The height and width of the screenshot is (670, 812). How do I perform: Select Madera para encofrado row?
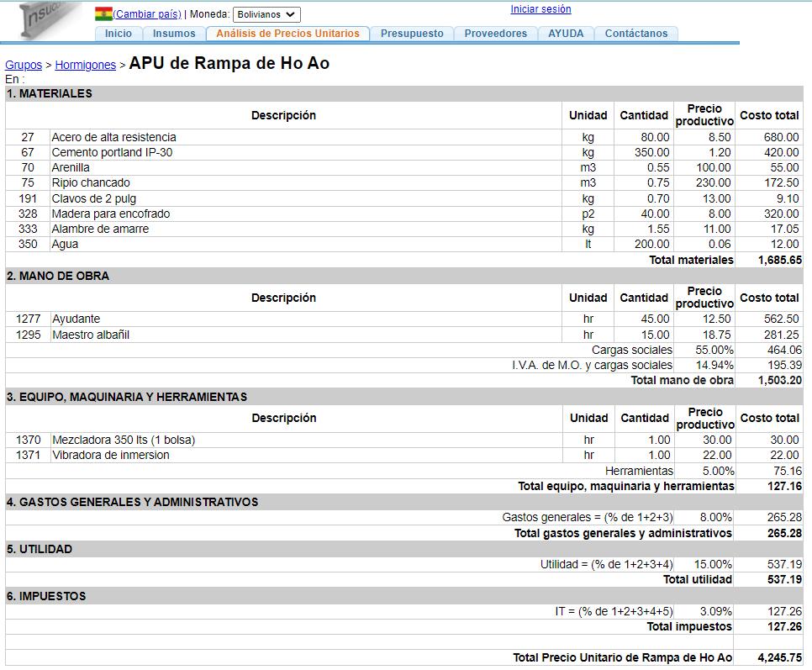(404, 214)
